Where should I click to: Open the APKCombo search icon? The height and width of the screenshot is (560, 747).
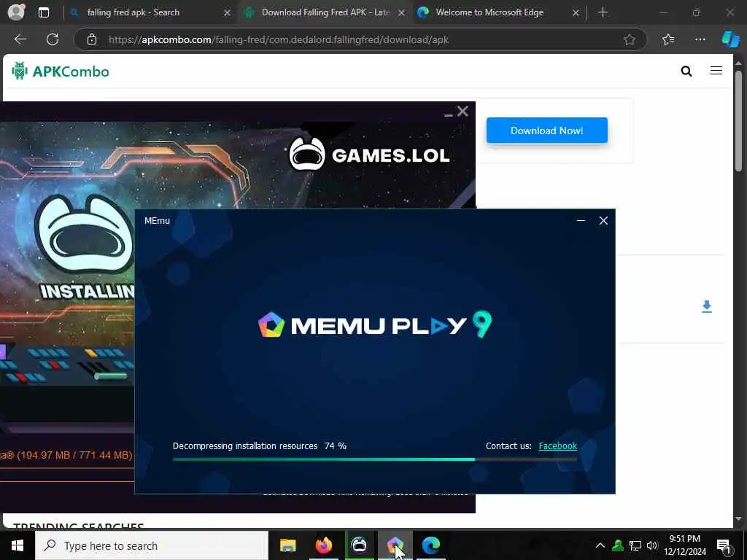pyautogui.click(x=686, y=71)
